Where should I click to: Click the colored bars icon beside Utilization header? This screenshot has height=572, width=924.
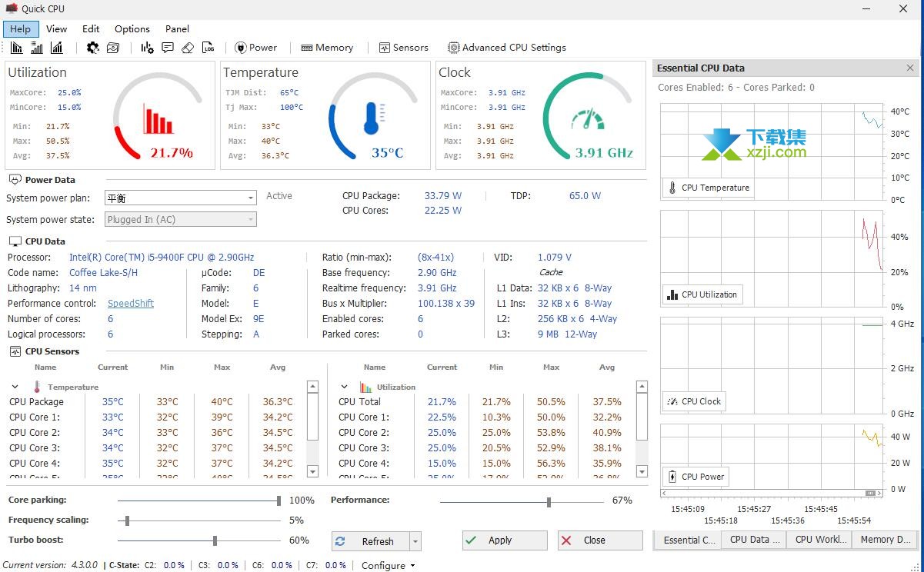tap(366, 387)
